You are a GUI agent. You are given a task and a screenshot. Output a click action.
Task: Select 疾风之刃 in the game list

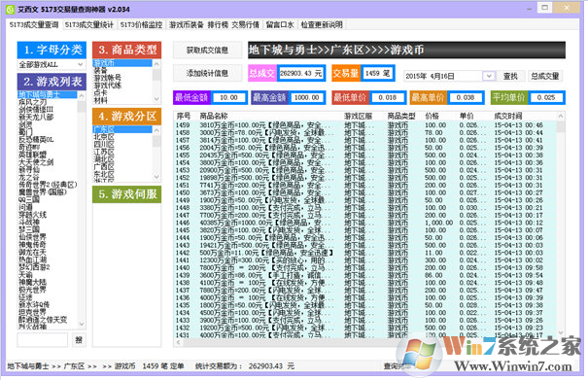tap(48, 102)
